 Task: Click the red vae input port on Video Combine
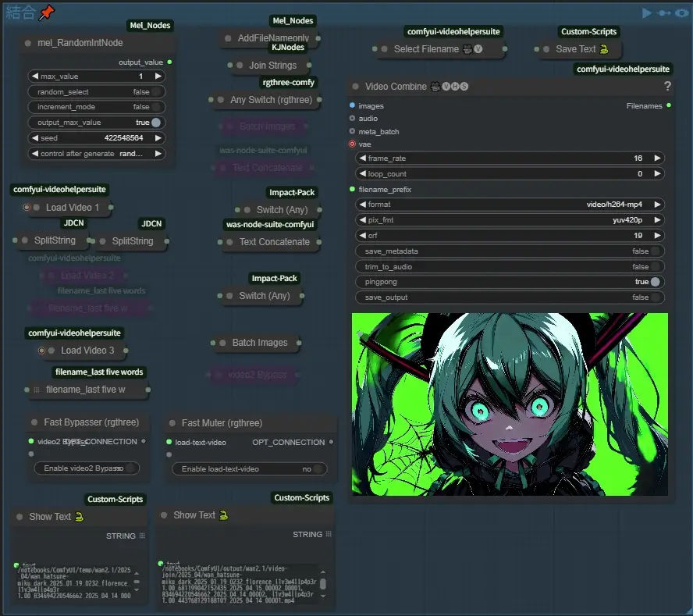coord(352,144)
